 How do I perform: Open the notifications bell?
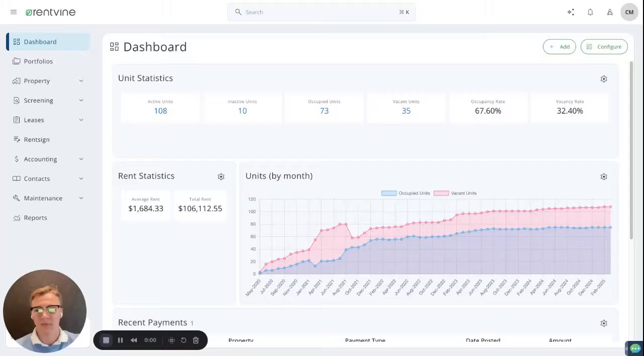(590, 12)
